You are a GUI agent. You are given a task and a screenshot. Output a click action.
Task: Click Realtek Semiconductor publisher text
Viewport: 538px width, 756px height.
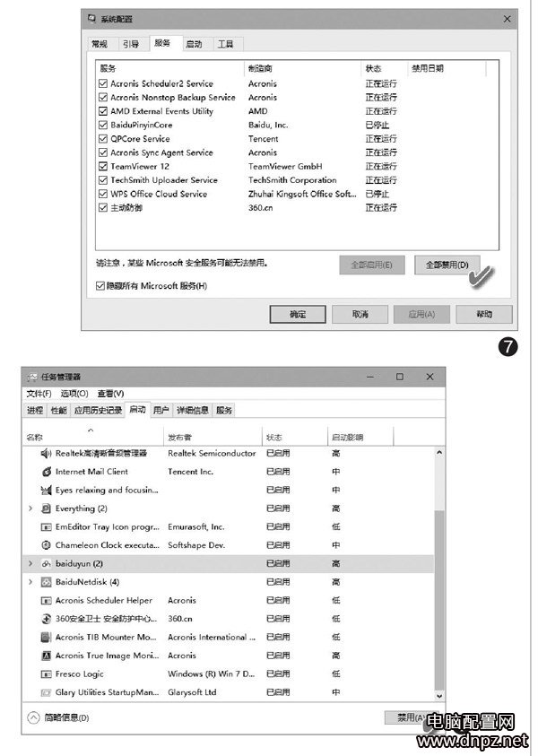coord(212,453)
